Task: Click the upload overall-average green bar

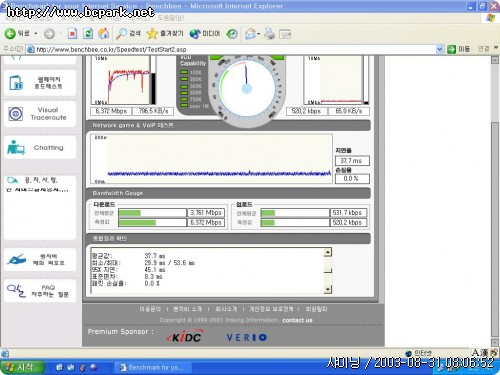Action: point(268,213)
